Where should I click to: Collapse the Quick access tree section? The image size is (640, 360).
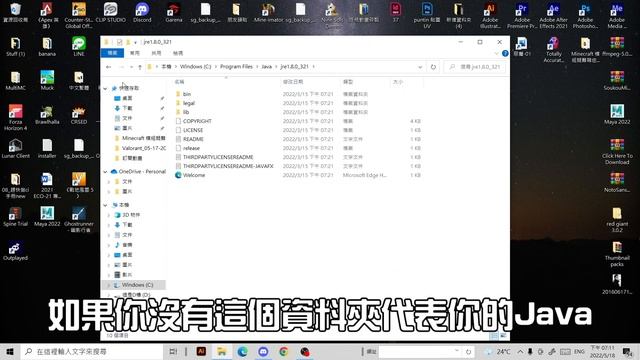click(x=105, y=88)
